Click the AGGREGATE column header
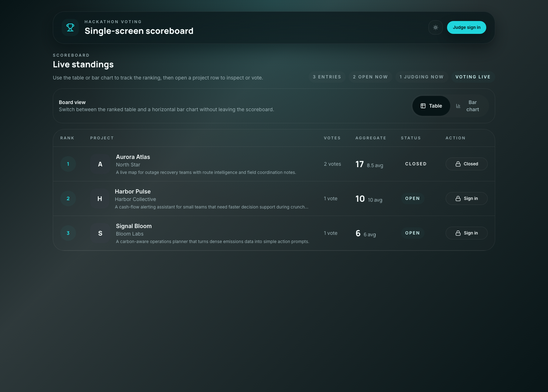 click(371, 138)
